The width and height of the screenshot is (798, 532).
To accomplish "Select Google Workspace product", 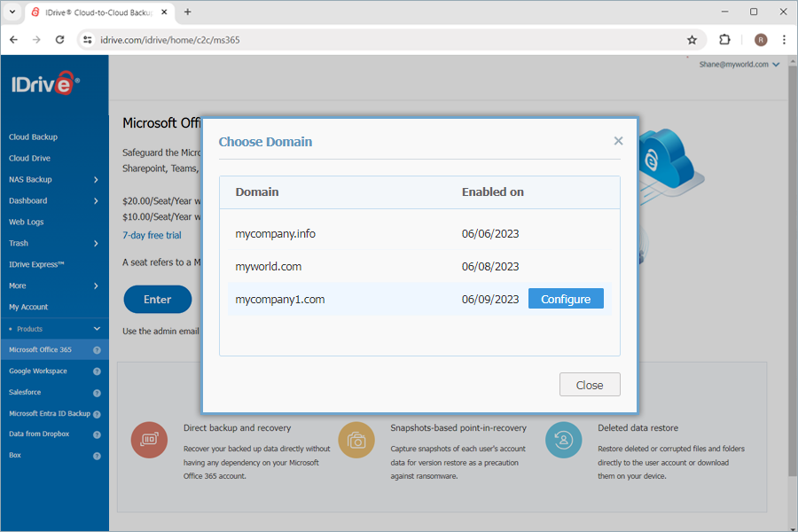I will (x=37, y=372).
